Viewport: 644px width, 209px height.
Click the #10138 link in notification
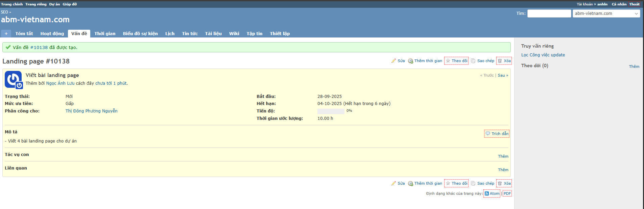[39, 47]
